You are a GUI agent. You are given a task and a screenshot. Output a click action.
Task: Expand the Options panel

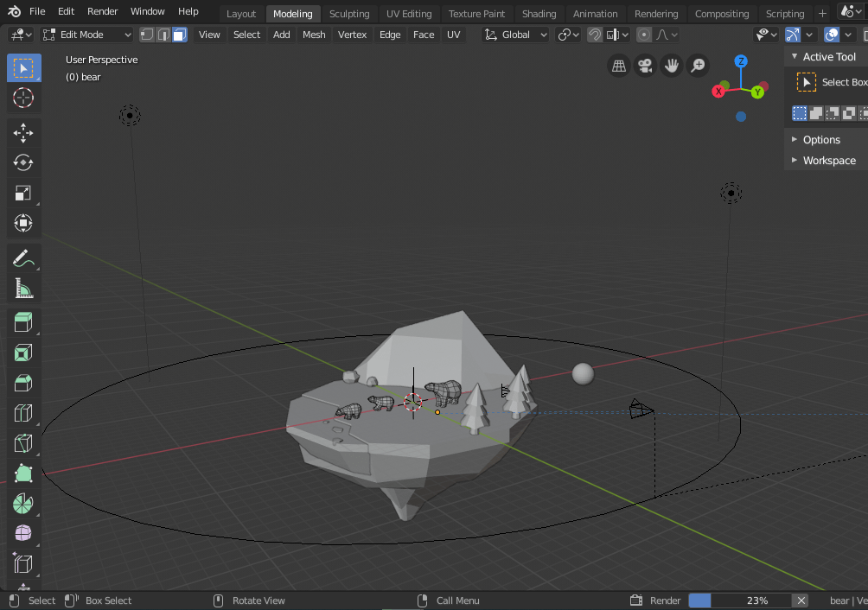(821, 140)
